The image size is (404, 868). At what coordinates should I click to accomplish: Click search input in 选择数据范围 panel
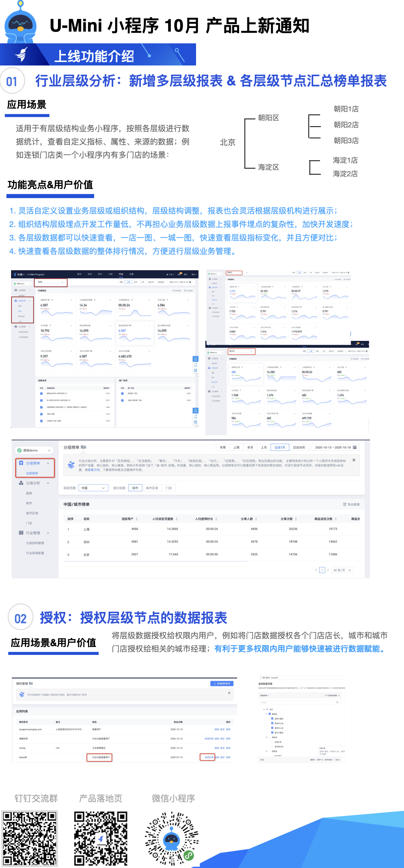pyautogui.click(x=299, y=702)
